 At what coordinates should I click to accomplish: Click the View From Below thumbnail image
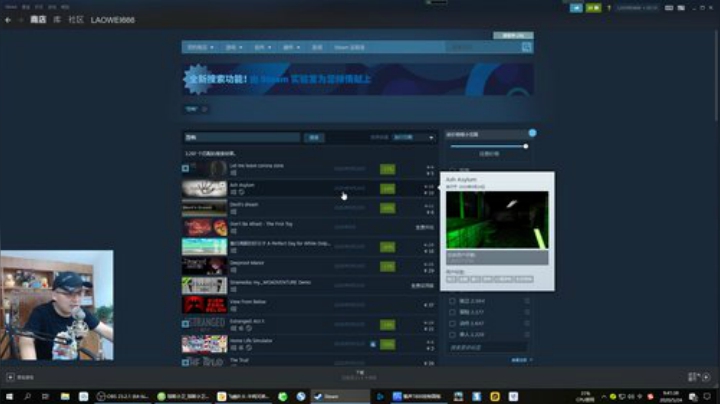(x=204, y=305)
